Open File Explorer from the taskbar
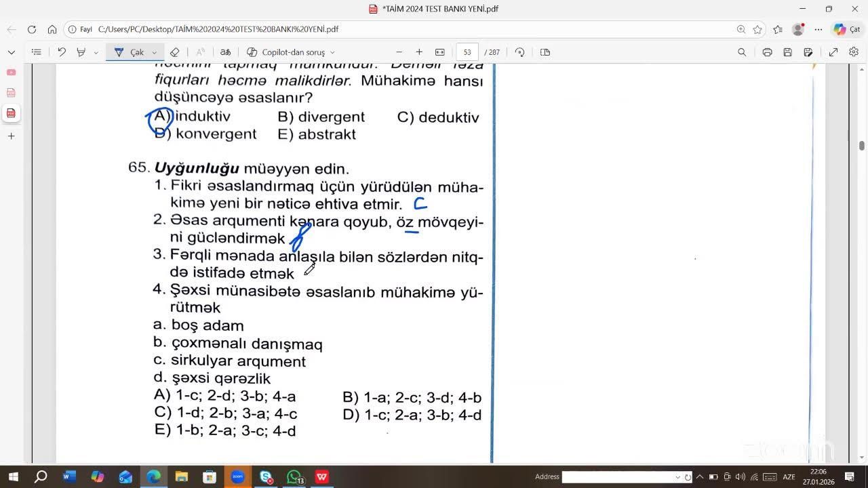Viewport: 868px width, 488px height. tap(181, 476)
